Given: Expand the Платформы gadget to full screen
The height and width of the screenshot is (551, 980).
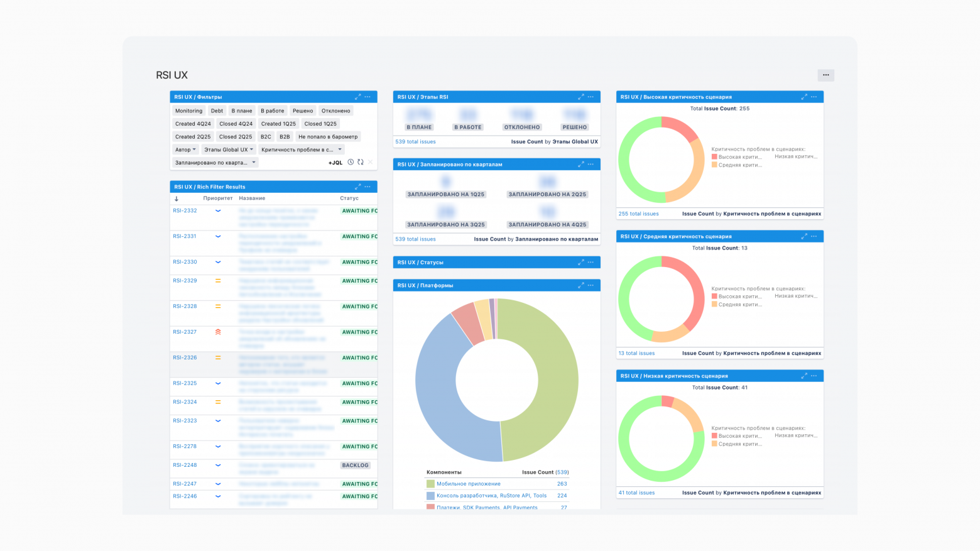Looking at the screenshot, I should click(580, 285).
